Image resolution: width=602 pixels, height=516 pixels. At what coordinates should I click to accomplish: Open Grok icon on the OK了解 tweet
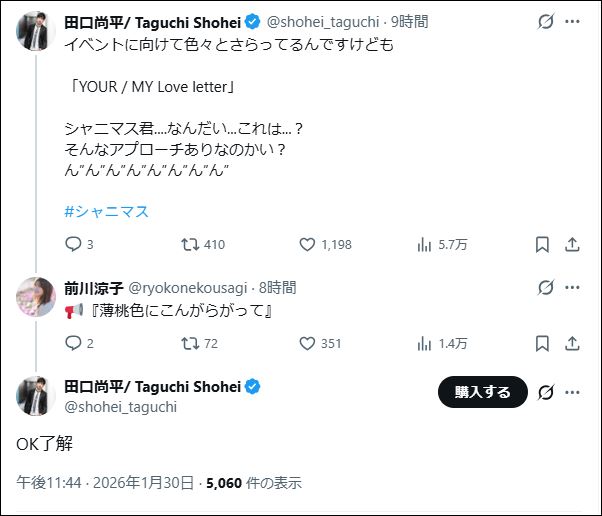pyautogui.click(x=546, y=392)
